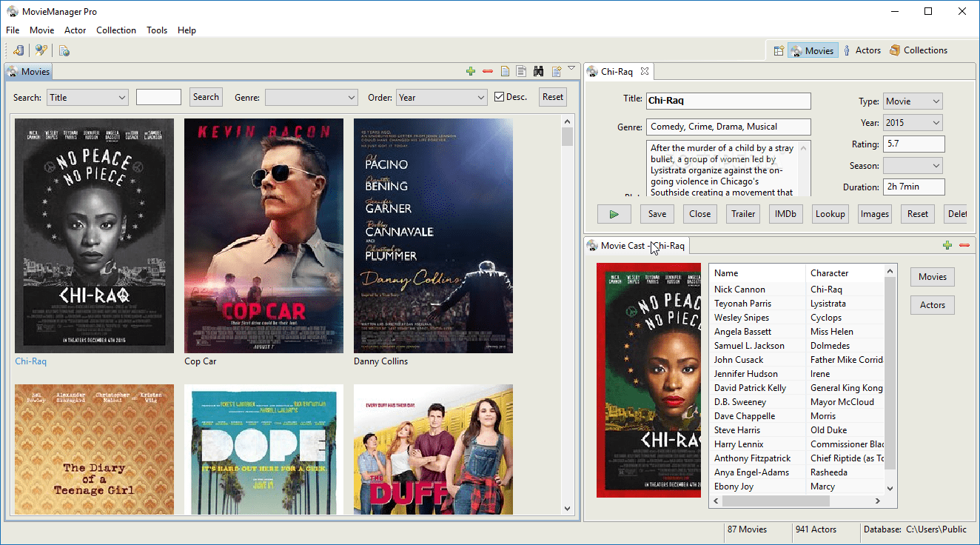Click the single page document icon in Movies panel

[x=505, y=71]
